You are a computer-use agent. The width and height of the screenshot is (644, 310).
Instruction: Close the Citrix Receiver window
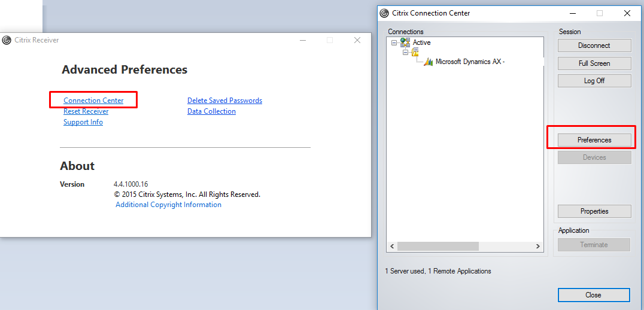(357, 40)
